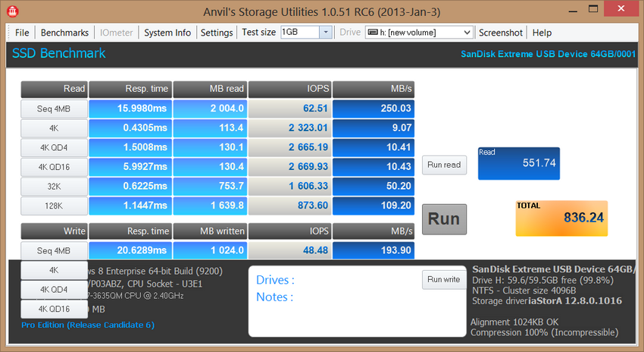This screenshot has width=644, height=352.
Task: Maximize the Anvil's Storage Utilities window
Action: [x=593, y=9]
